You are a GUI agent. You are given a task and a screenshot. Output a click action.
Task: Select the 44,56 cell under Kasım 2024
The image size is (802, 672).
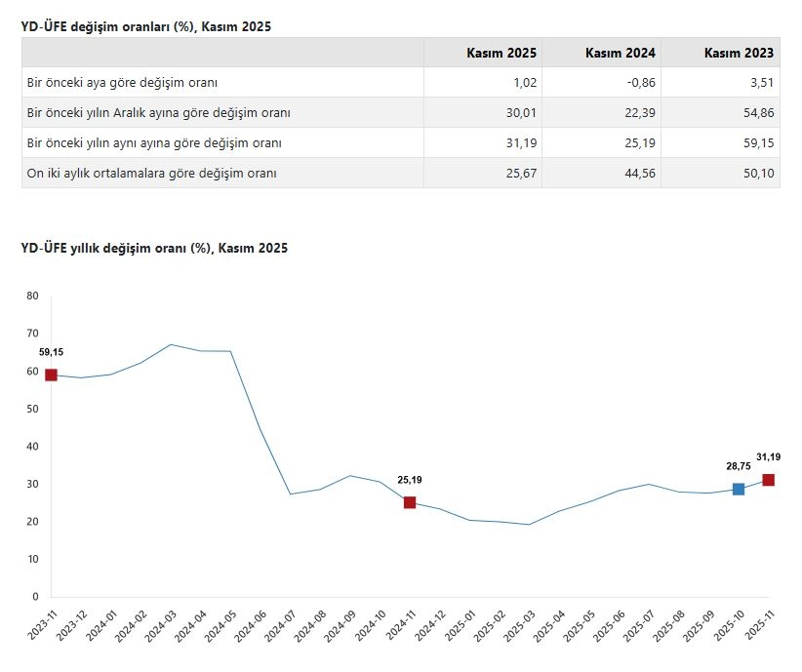pyautogui.click(x=639, y=174)
